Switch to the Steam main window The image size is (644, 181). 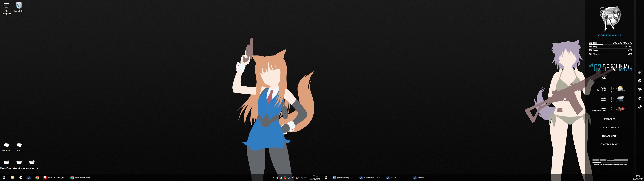point(398,178)
